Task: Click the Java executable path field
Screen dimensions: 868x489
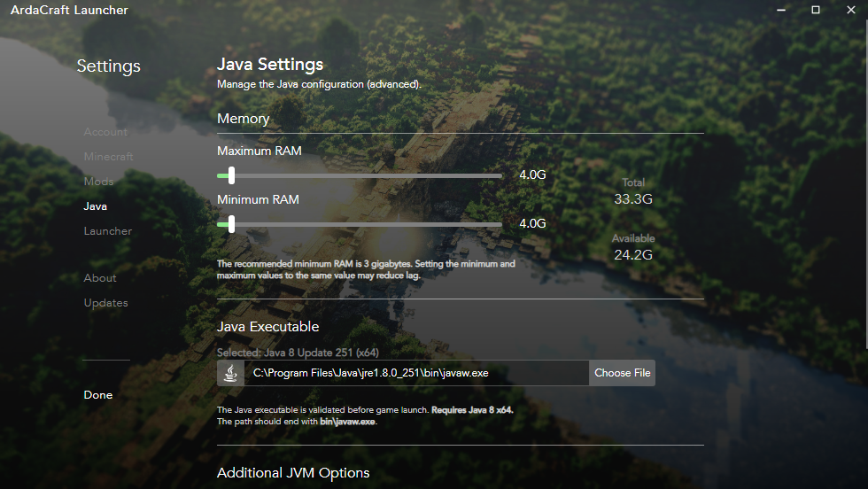Action: pos(416,373)
